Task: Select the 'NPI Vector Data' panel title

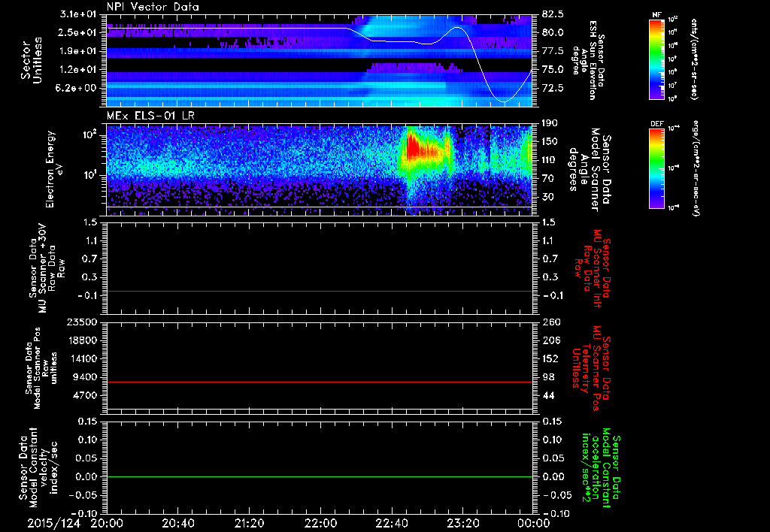Action: tap(153, 7)
